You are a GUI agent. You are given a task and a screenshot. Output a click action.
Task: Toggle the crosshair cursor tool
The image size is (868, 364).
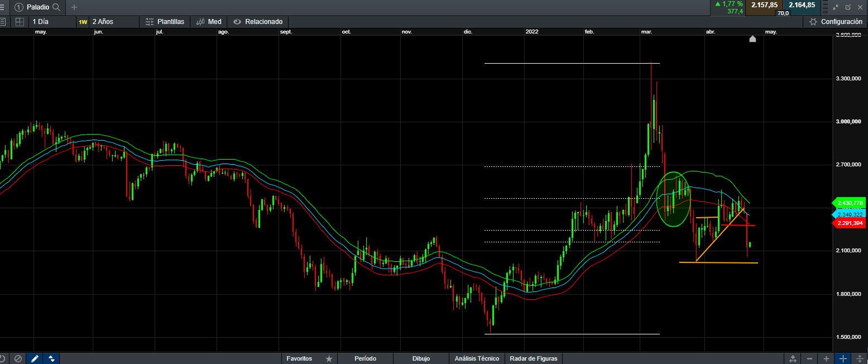coord(843,358)
